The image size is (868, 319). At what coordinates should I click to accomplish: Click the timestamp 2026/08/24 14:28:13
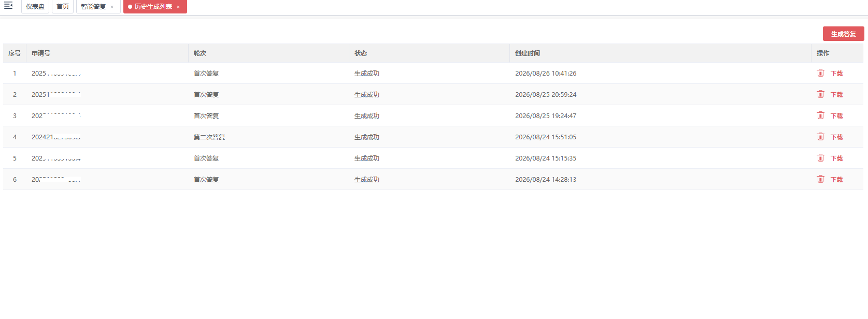click(x=546, y=180)
